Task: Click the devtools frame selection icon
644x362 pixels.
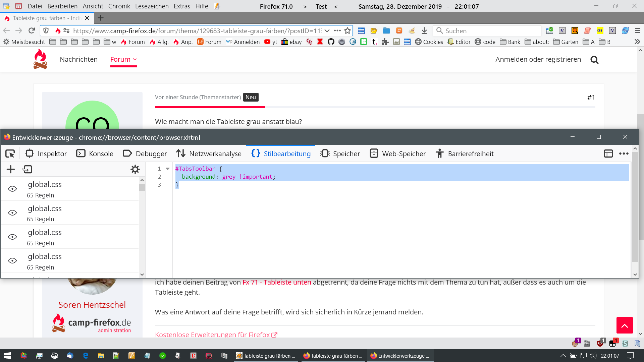Action: [608, 154]
